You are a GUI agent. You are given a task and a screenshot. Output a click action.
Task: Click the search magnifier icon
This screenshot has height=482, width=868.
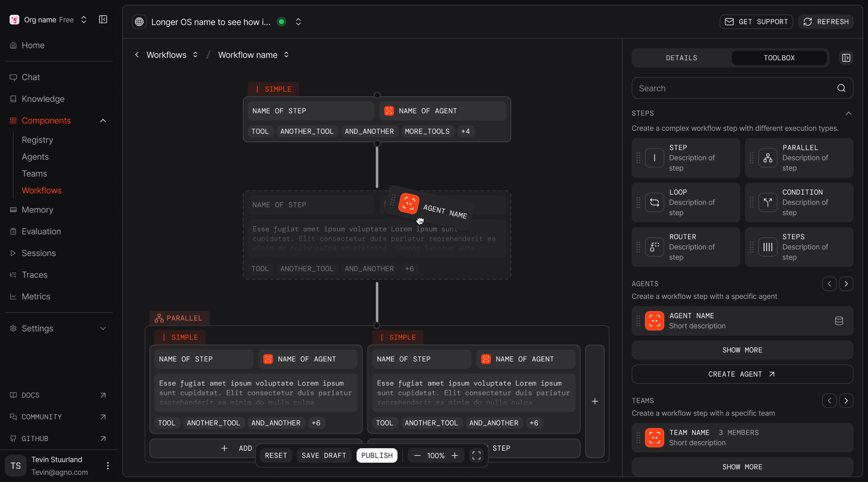(841, 88)
